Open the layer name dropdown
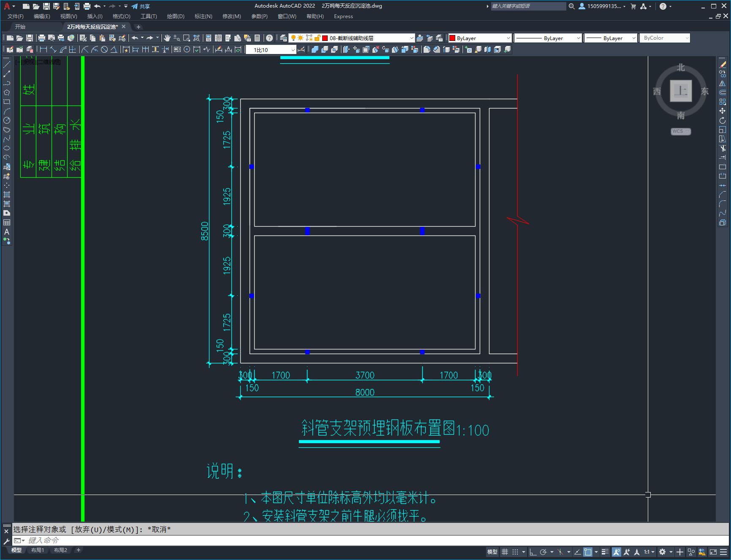 tap(411, 38)
